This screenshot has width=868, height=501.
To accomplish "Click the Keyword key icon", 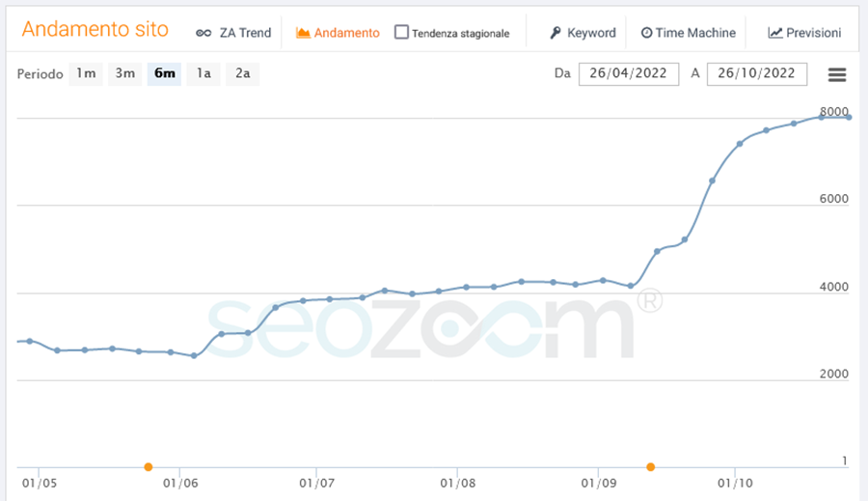I will [x=556, y=33].
